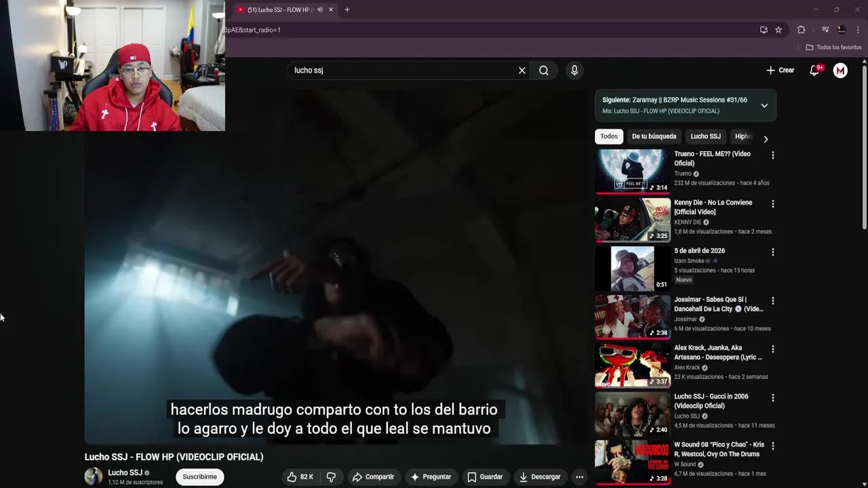
Task: Click Kenny Die - No Le Conviene title
Action: pyautogui.click(x=713, y=207)
